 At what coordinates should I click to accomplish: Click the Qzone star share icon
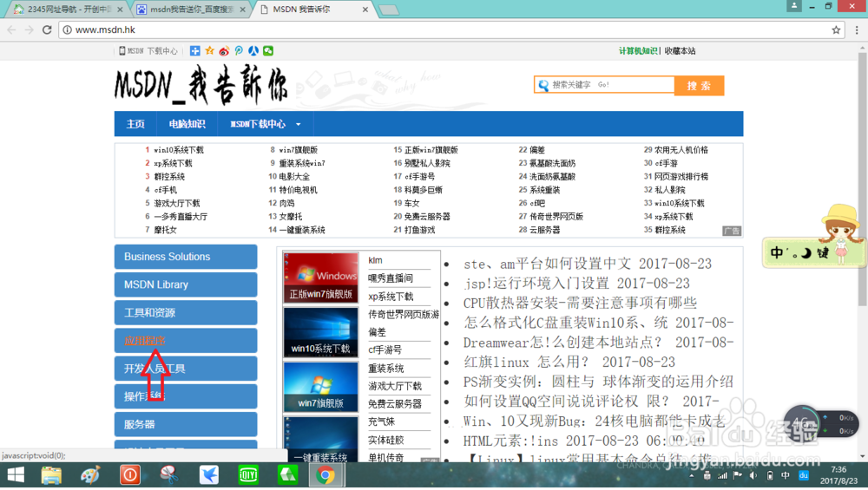pos(209,51)
